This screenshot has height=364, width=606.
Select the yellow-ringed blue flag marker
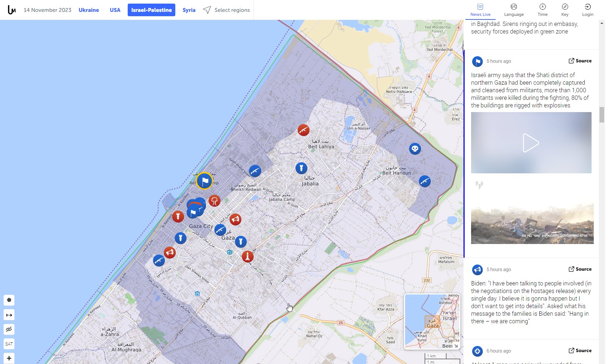(205, 181)
